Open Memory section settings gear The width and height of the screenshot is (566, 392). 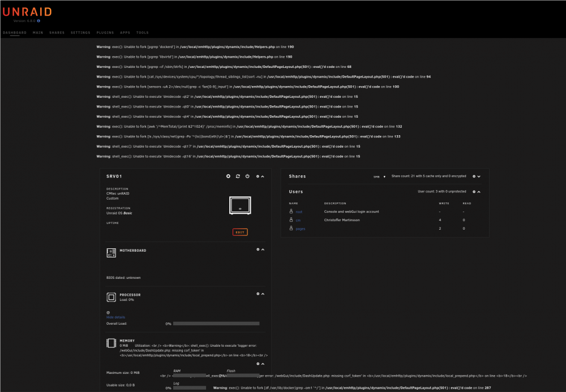(x=258, y=364)
